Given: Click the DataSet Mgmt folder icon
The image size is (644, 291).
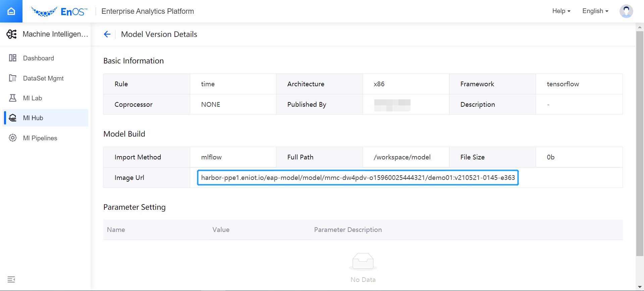Looking at the screenshot, I should 13,78.
